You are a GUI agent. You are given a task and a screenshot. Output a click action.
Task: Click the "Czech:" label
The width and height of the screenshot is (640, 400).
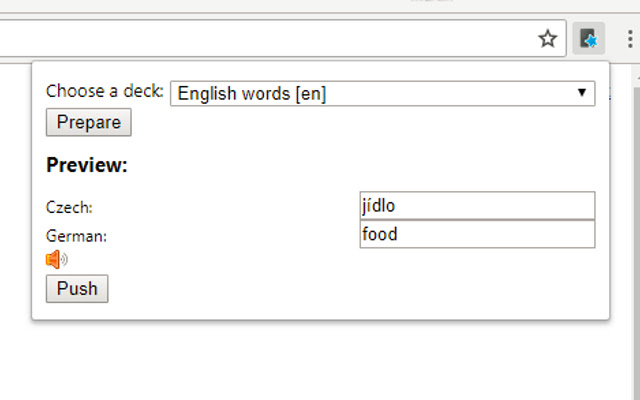(x=69, y=207)
